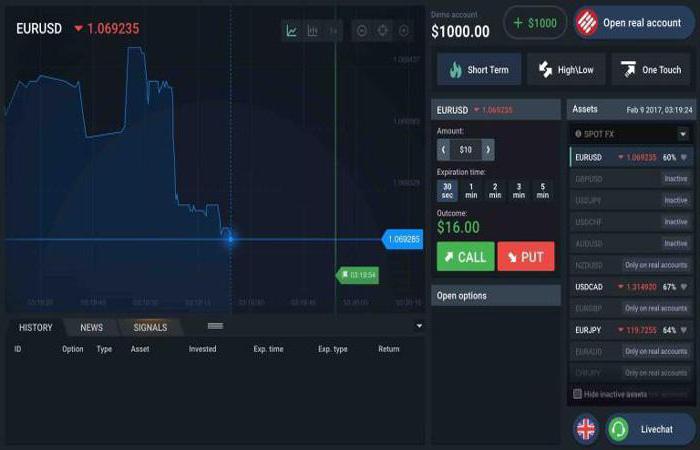Select EURJPY in the assets list
The image size is (700, 450).
(631, 330)
